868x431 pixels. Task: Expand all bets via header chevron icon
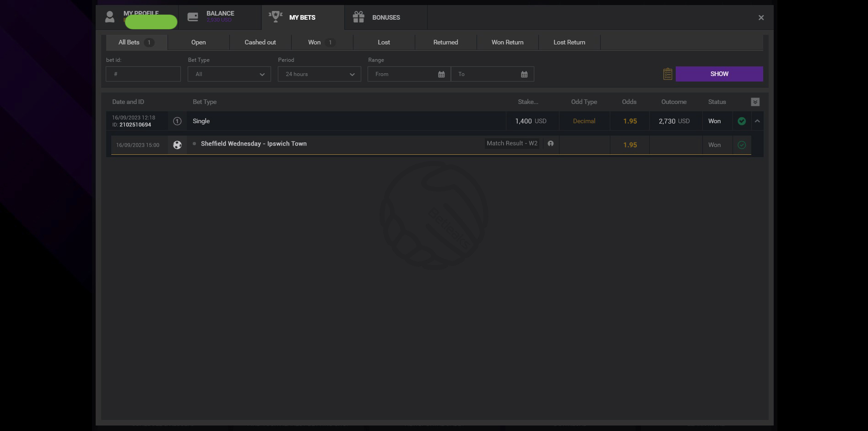pyautogui.click(x=755, y=102)
